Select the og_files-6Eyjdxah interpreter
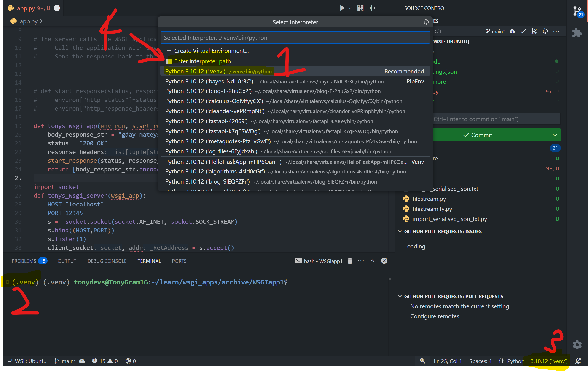The image size is (588, 372). coord(295,151)
